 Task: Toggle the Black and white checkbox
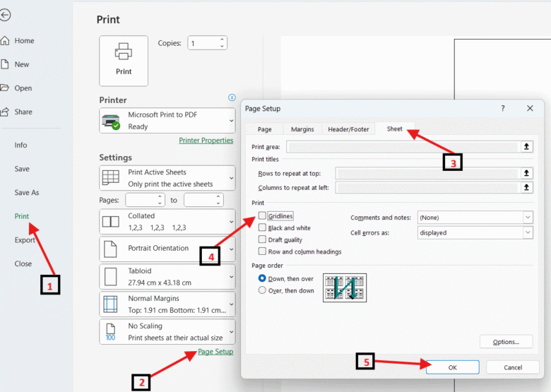262,227
